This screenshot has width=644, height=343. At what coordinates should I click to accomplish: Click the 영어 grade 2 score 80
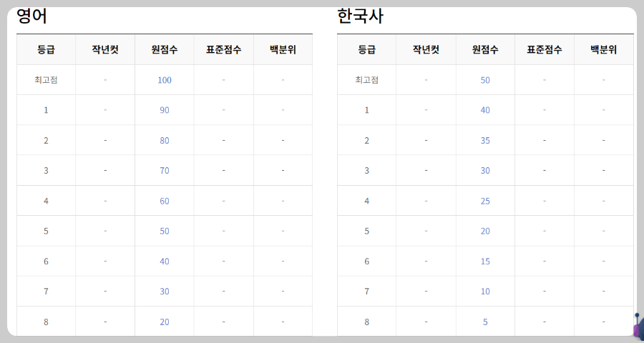pos(165,140)
